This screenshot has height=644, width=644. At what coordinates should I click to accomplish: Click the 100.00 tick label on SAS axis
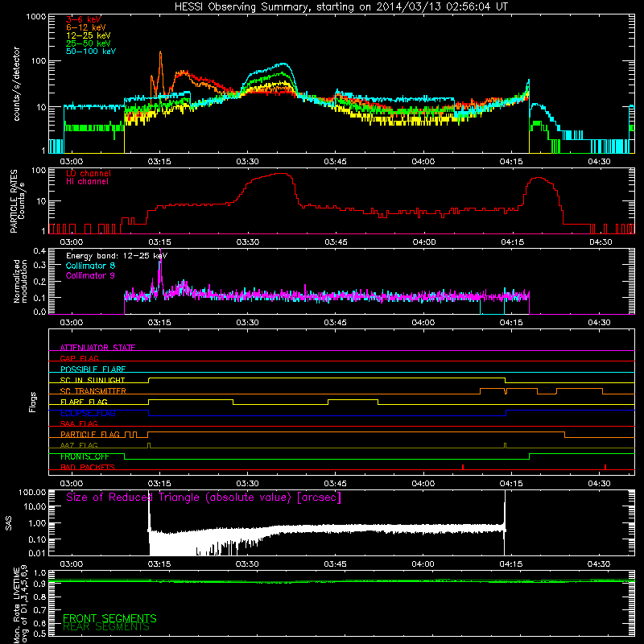point(32,492)
